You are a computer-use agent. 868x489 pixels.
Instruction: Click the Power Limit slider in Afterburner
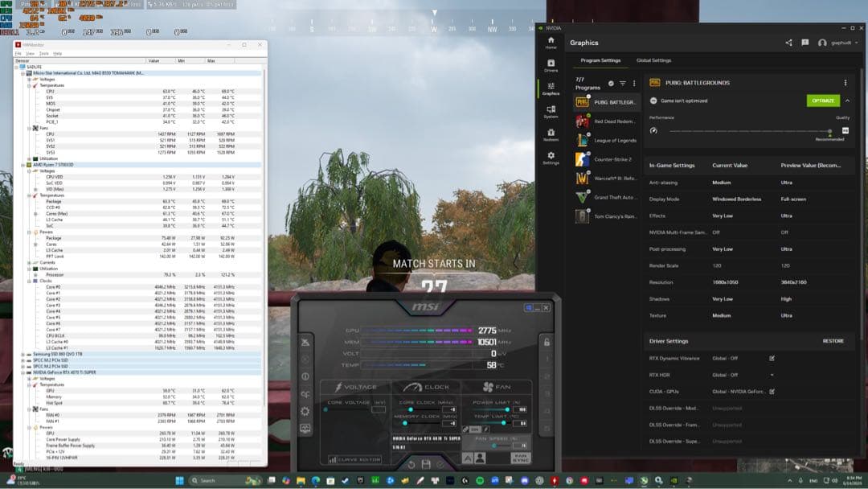pos(508,409)
